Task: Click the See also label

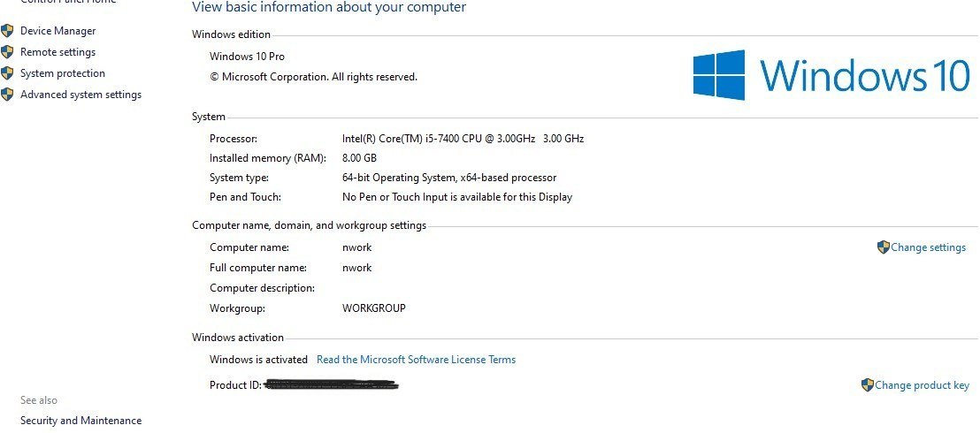Action: [39, 400]
